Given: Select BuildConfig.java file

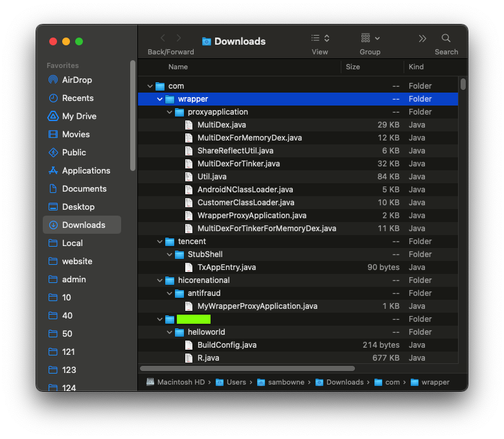Looking at the screenshot, I should [298, 345].
